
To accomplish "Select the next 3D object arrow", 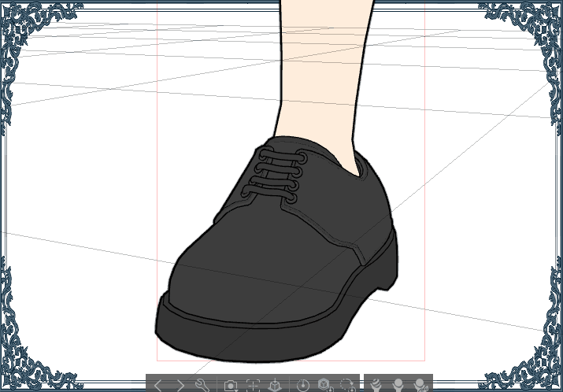I will [180, 386].
